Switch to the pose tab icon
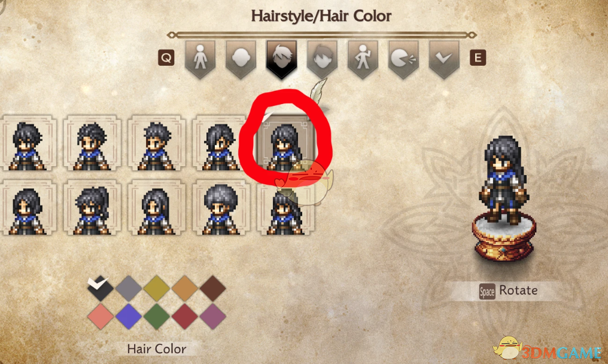This screenshot has height=364, width=608. (x=363, y=59)
